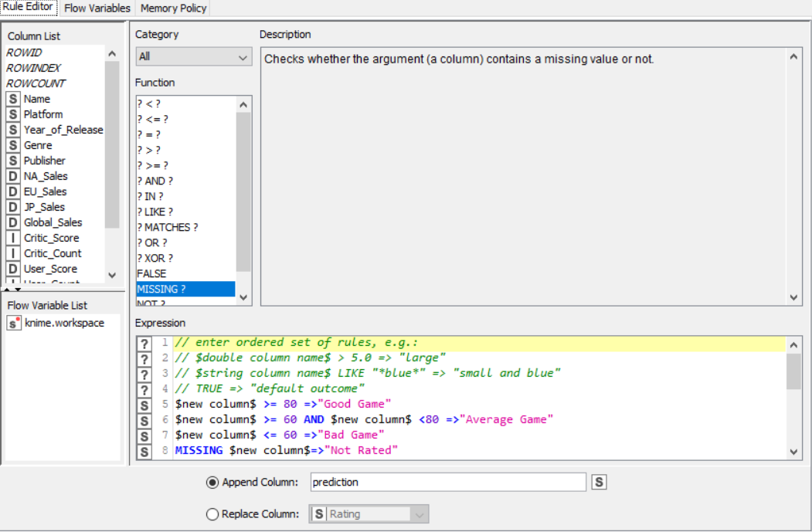Image resolution: width=812 pixels, height=532 pixels.
Task: Click the integer type icon beside Critic_Score
Action: (x=13, y=238)
